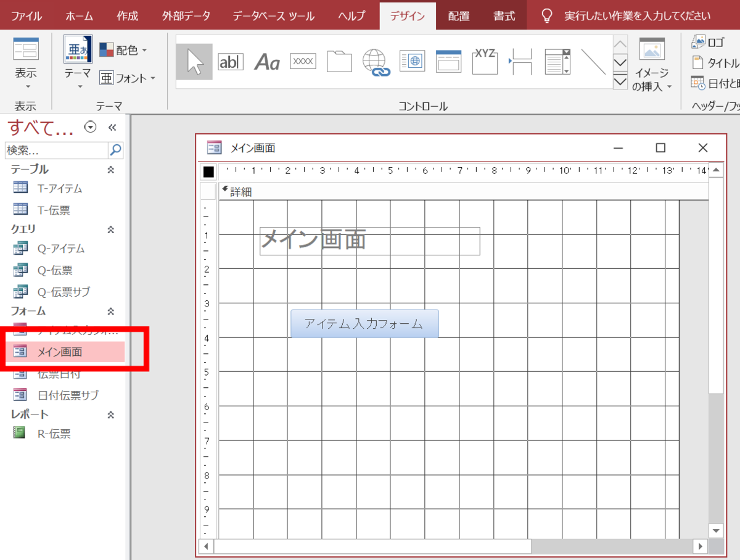The height and width of the screenshot is (560, 740).
Task: Select the メイン画面 title label
Action: [x=370, y=241]
